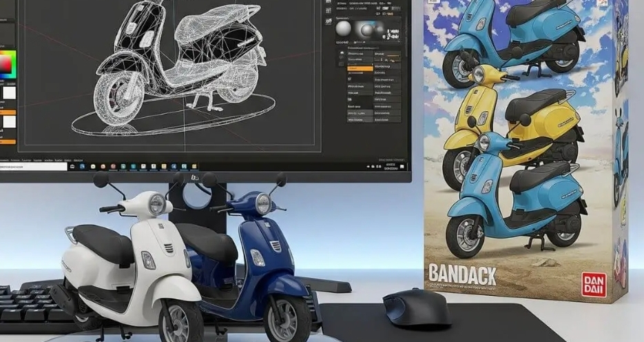Image resolution: width=644 pixels, height=342 pixels.
Task: Open the last yellow icon in taskbar
Action: (194, 166)
